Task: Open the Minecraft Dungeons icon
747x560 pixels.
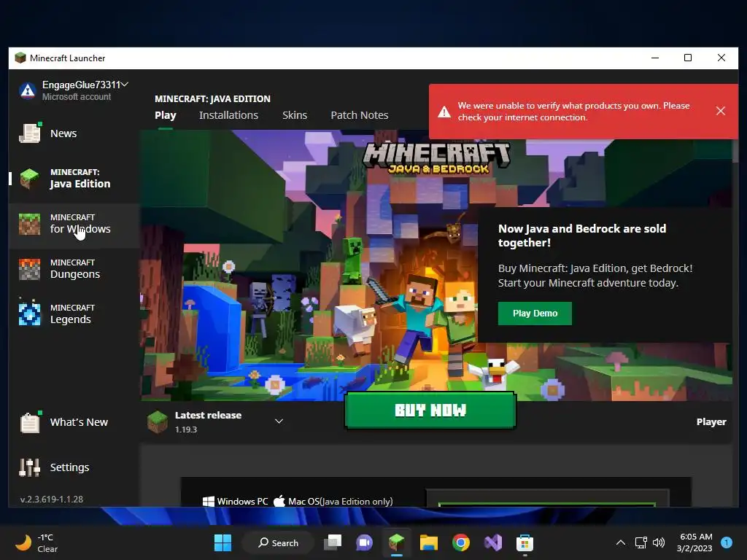Action: (x=29, y=269)
